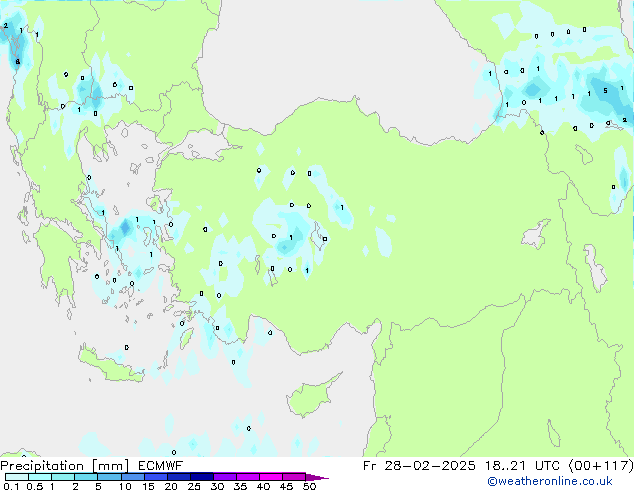
Task: Select the 30 to 35 mm purple legend swatch
Action: click(x=225, y=477)
